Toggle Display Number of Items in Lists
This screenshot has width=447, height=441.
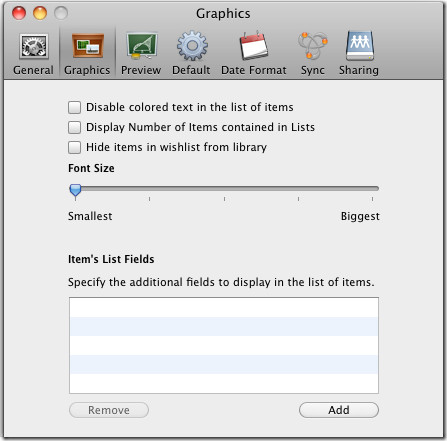[74, 127]
